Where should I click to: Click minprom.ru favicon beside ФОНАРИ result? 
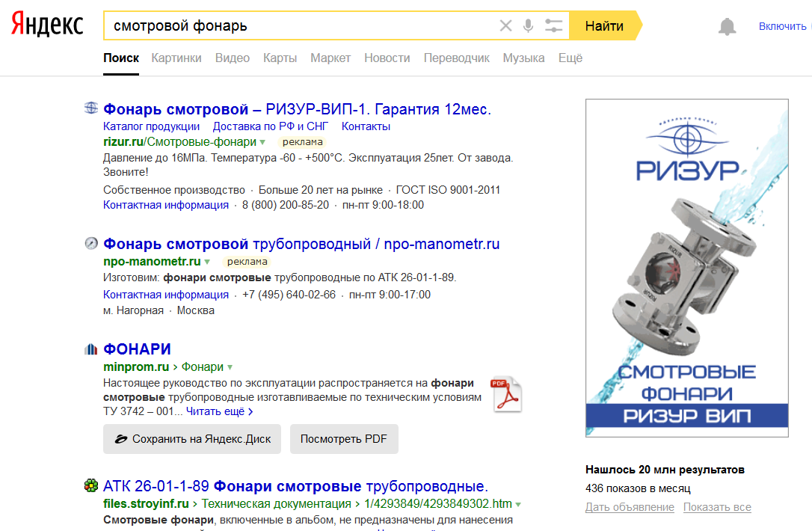[91, 349]
